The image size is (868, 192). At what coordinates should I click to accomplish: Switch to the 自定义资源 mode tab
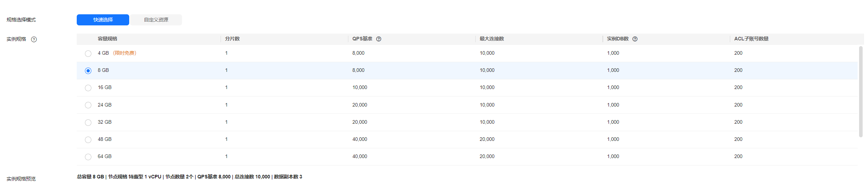point(156,20)
